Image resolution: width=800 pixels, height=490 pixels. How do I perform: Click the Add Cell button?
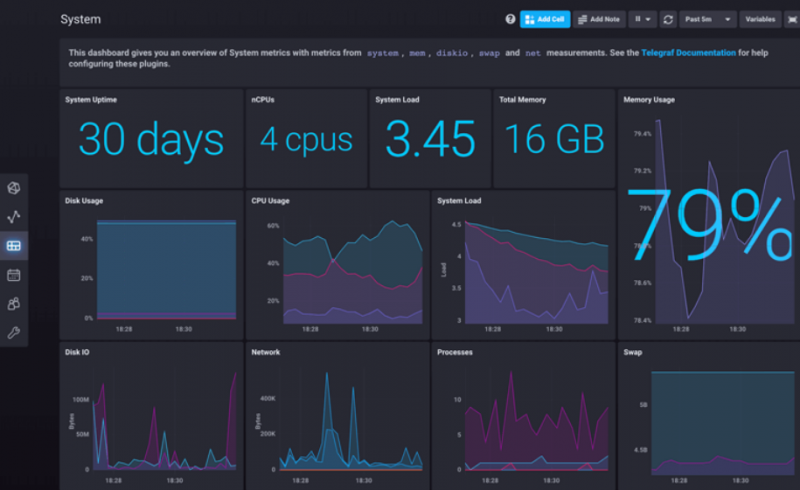click(544, 19)
